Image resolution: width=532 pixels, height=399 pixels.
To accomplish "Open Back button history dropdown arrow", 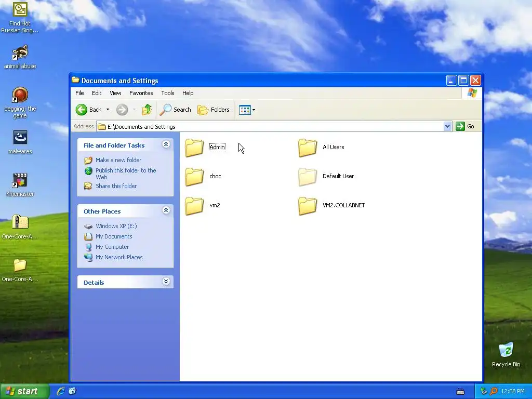I will click(108, 110).
